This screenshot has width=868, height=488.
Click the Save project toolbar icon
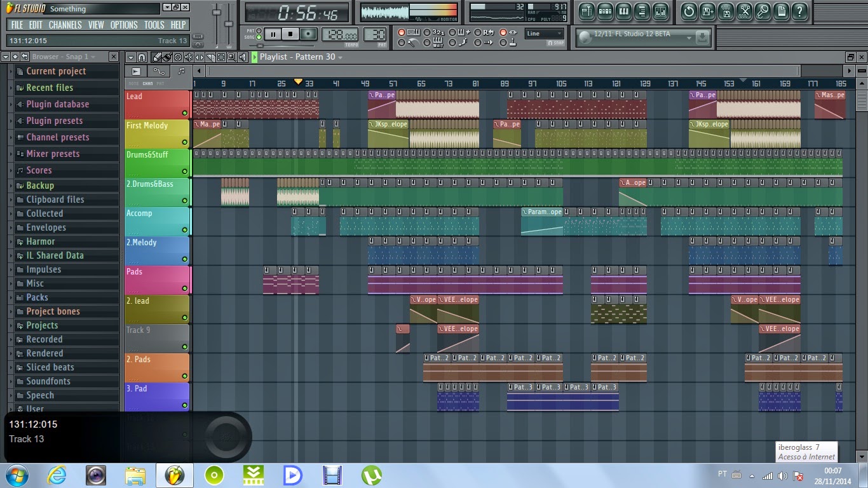pyautogui.click(x=707, y=11)
